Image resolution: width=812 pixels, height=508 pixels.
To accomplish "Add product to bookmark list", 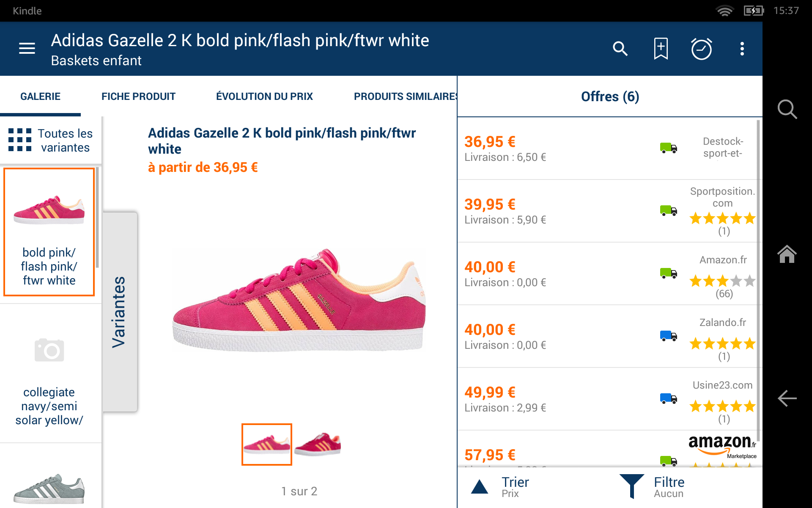I will 661,49.
